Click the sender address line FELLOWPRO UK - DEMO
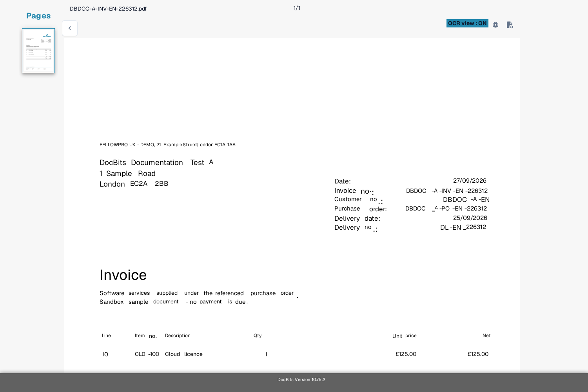The image size is (588, 392). [167, 145]
